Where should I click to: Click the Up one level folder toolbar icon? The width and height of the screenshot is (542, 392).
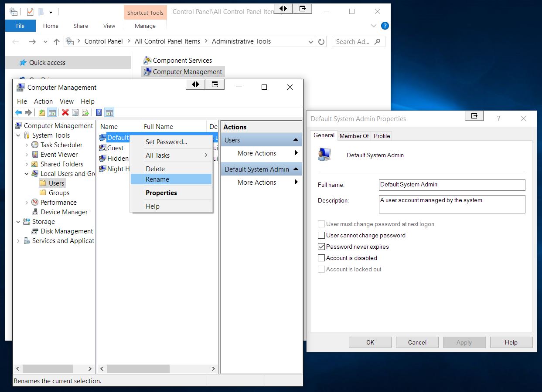(42, 113)
